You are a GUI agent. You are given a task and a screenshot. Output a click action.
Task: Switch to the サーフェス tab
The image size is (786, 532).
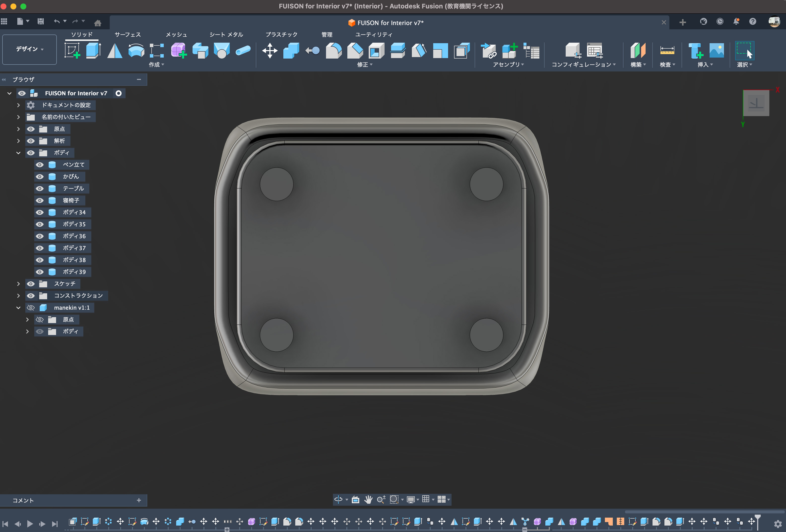coord(128,34)
